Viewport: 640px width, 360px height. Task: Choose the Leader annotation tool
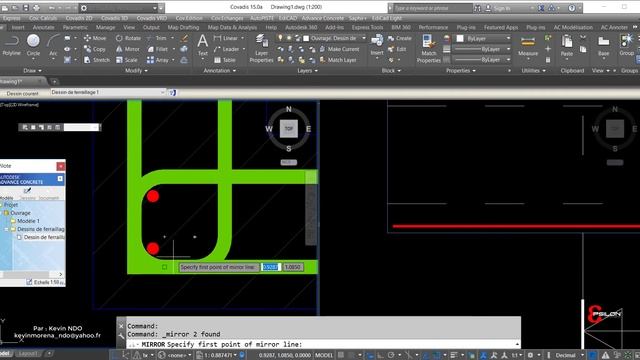pos(227,49)
